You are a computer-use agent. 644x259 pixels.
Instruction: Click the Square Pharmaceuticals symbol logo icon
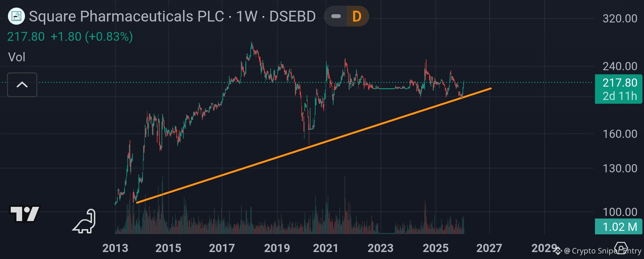(16, 16)
